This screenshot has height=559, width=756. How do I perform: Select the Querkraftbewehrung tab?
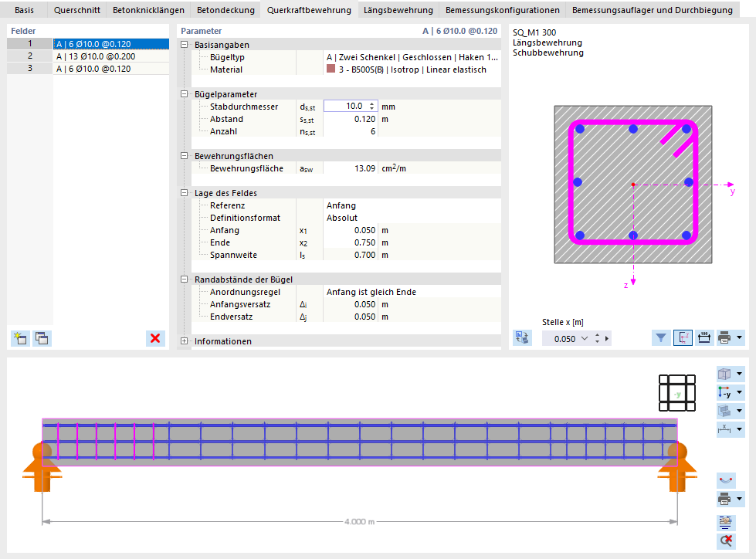(x=309, y=10)
